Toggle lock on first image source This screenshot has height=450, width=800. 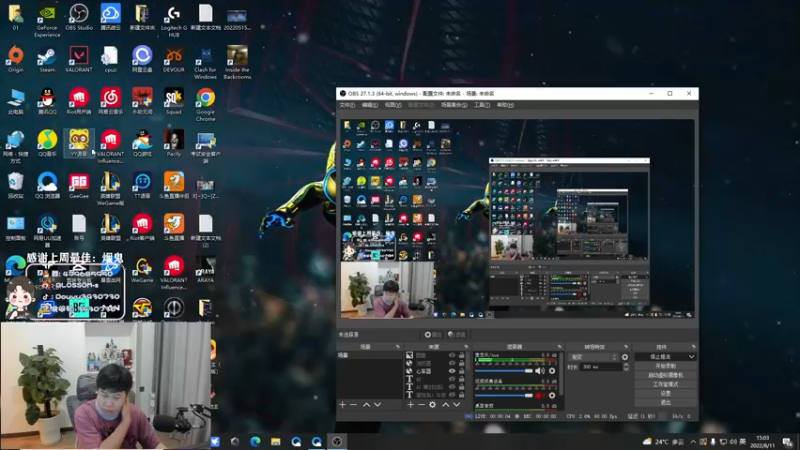tap(462, 355)
